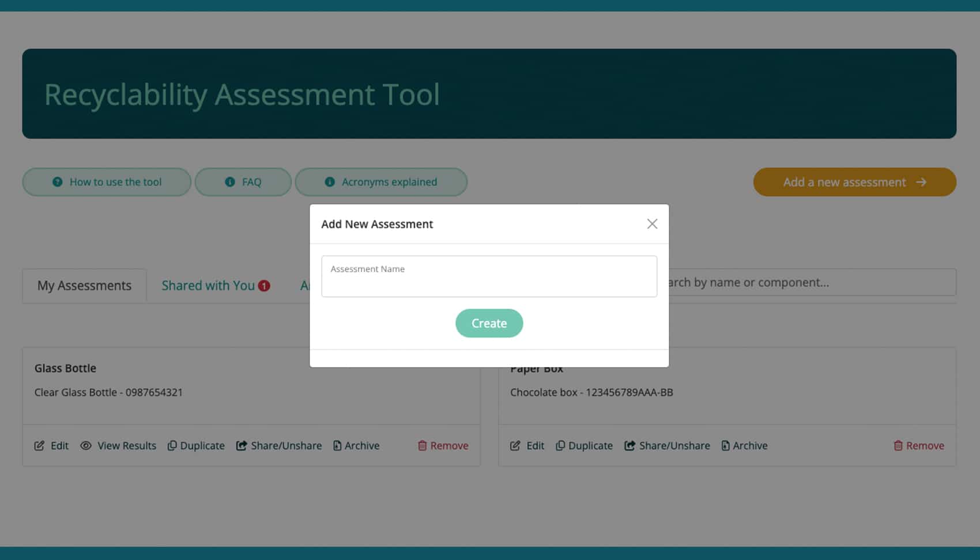Open the FAQ info button

pos(243,182)
